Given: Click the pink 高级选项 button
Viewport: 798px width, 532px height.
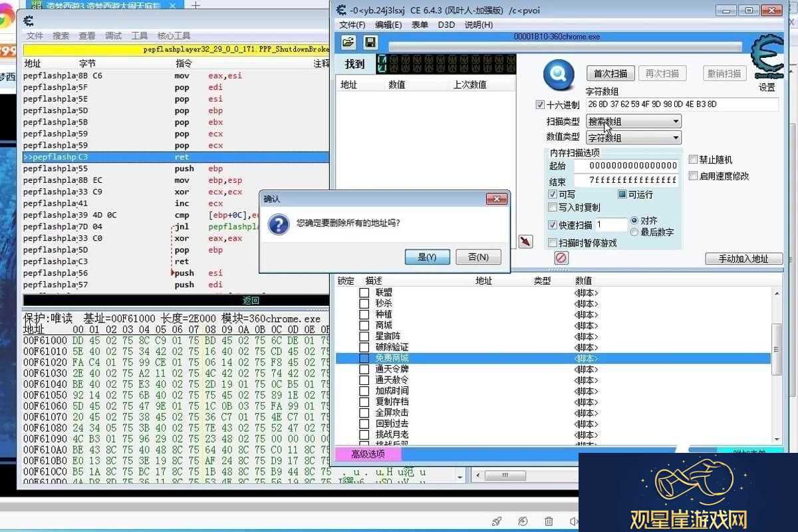Looking at the screenshot, I should 368,454.
